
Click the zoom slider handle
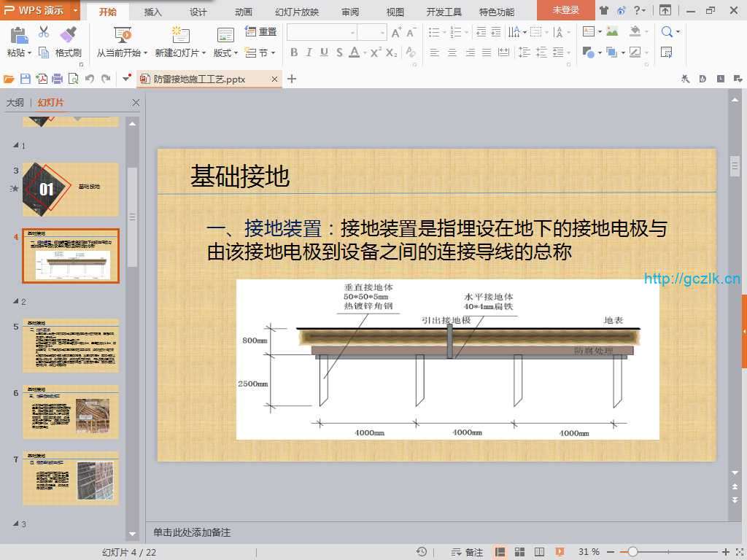click(x=632, y=552)
